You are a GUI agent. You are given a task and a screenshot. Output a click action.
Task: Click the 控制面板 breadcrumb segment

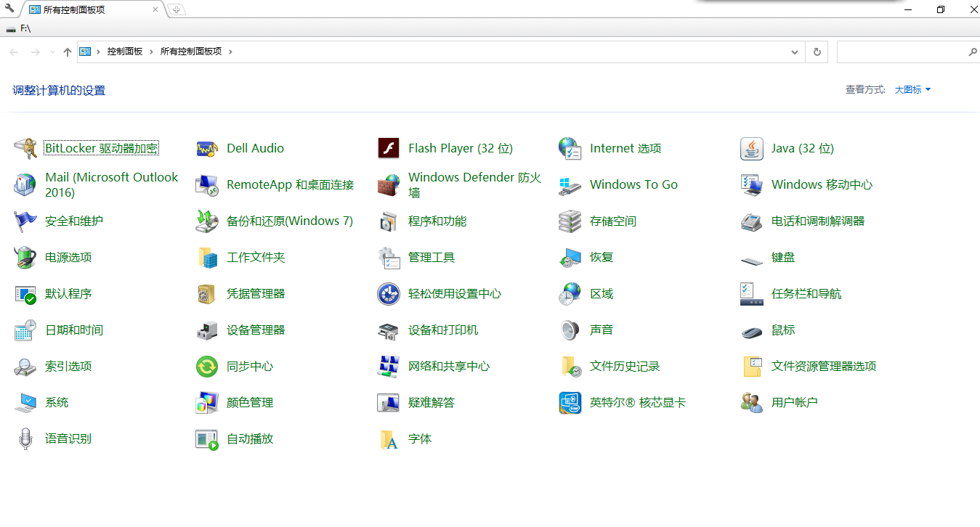125,52
